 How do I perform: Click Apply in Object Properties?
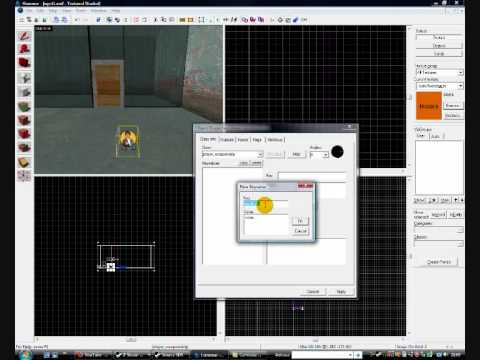[341, 292]
